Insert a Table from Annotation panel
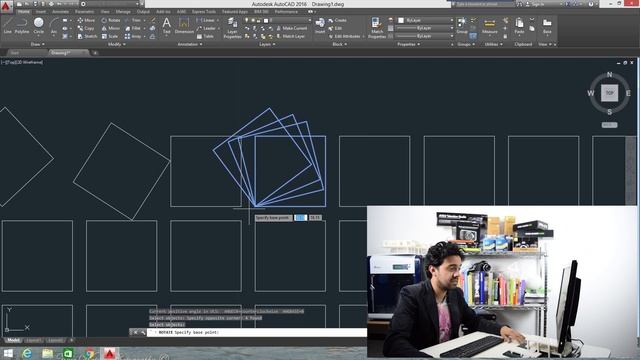 (205, 36)
